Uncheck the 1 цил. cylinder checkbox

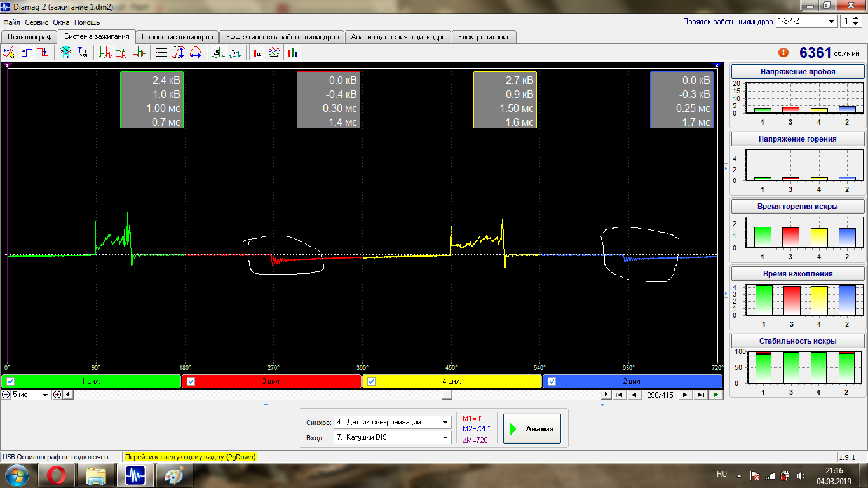(x=10, y=381)
